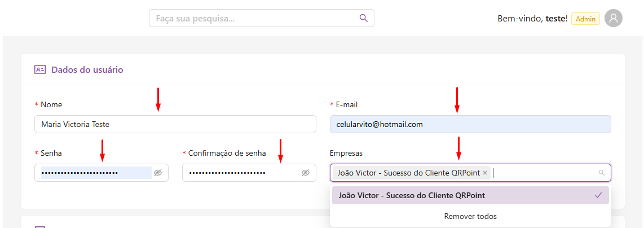Show the Senha password with eye icon
The height and width of the screenshot is (228, 644).
(x=158, y=173)
